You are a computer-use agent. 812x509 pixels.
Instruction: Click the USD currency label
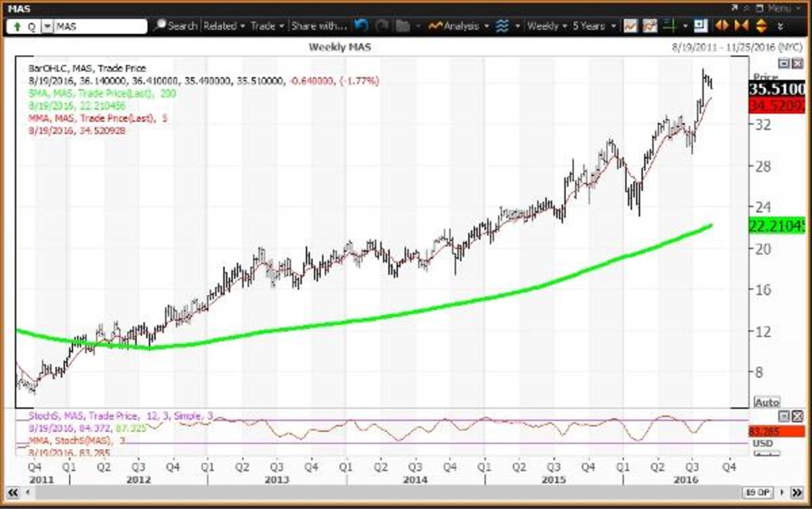(763, 443)
